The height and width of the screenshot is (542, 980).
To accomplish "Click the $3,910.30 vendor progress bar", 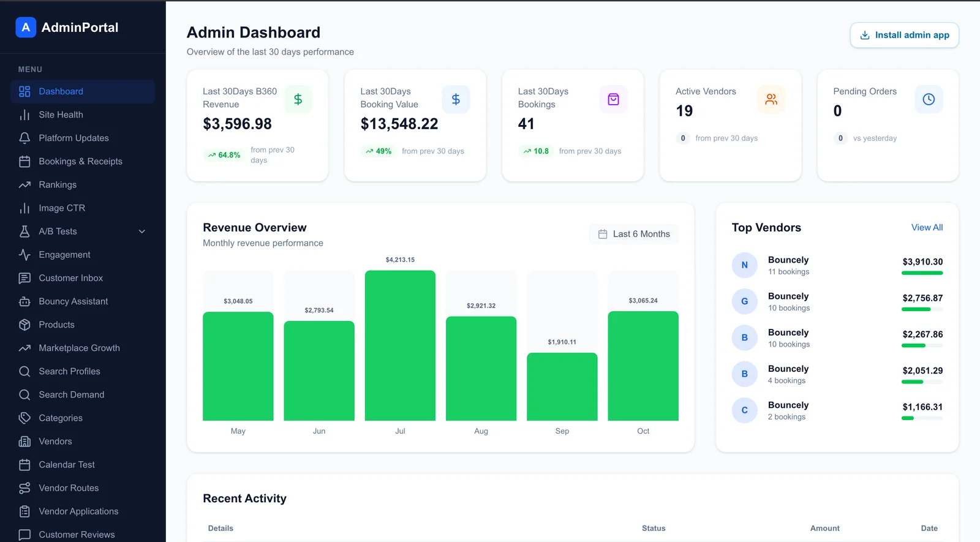I will click(922, 273).
